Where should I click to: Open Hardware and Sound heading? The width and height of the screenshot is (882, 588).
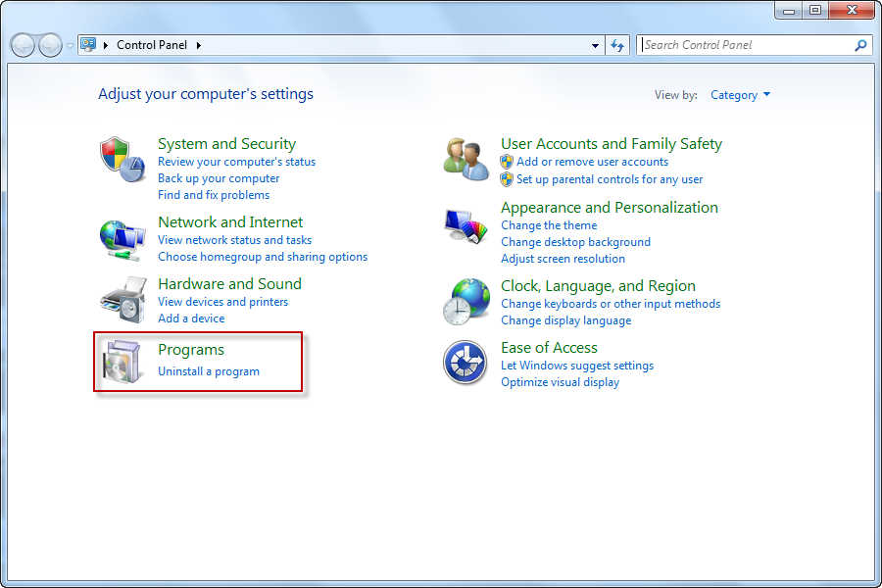pyautogui.click(x=229, y=284)
